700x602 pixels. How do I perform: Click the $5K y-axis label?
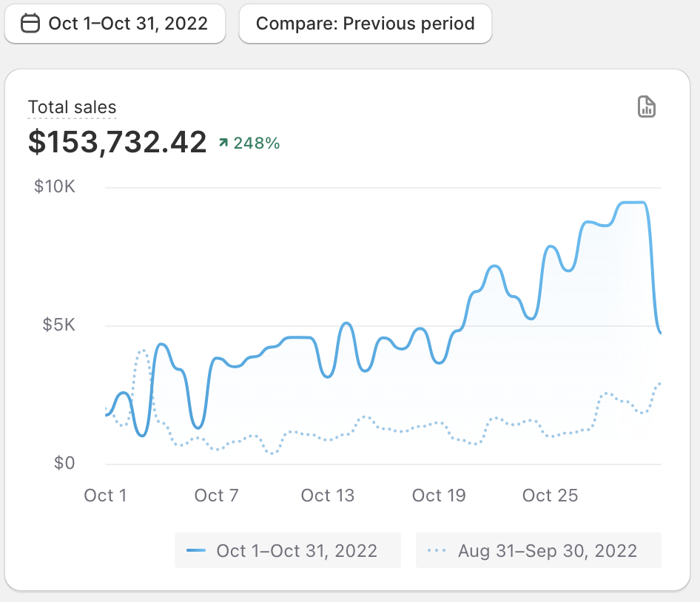click(58, 325)
